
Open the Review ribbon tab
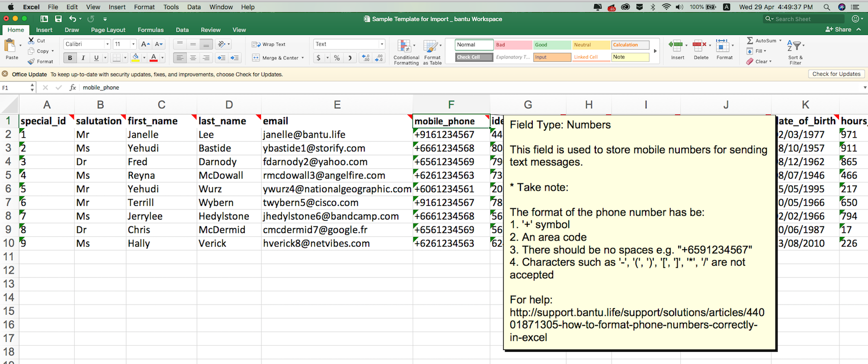coord(211,30)
